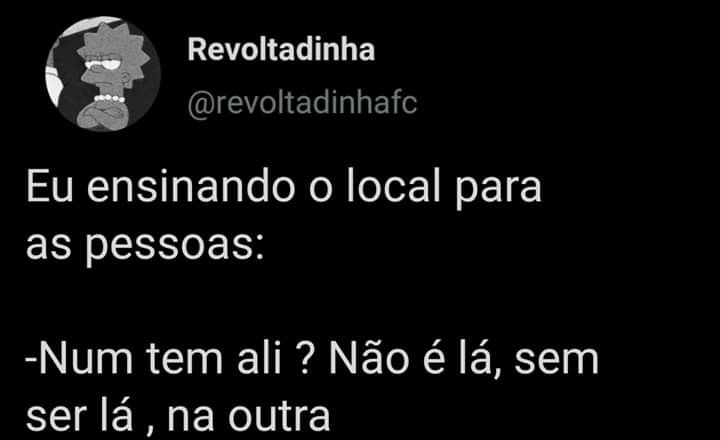
Task: Click the word "as" before "pessoas:"
Action: point(49,247)
